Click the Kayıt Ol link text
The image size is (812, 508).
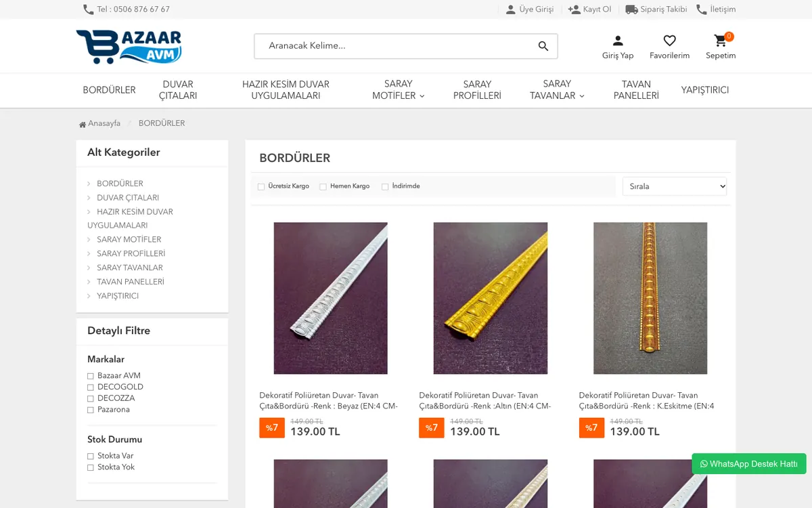(x=597, y=9)
